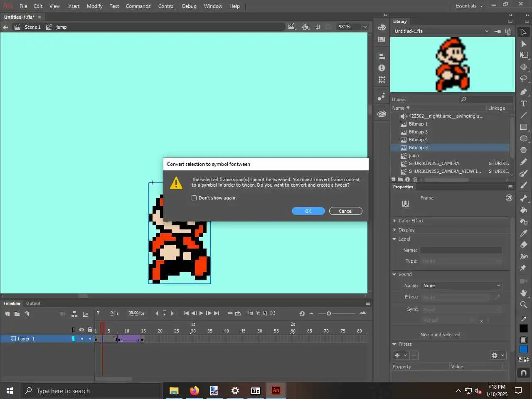Select the Eyedropper tool
This screenshot has width=532, height=399.
click(x=524, y=233)
